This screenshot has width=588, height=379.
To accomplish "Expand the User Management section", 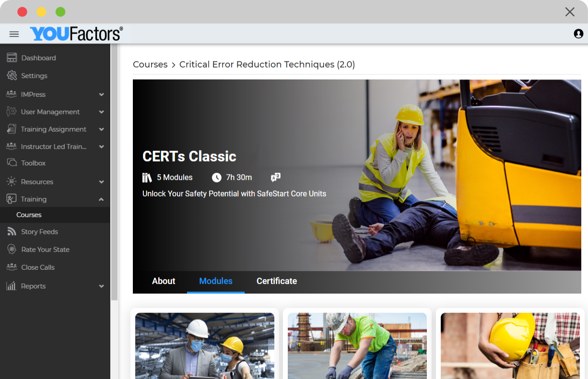I will pyautogui.click(x=50, y=112).
